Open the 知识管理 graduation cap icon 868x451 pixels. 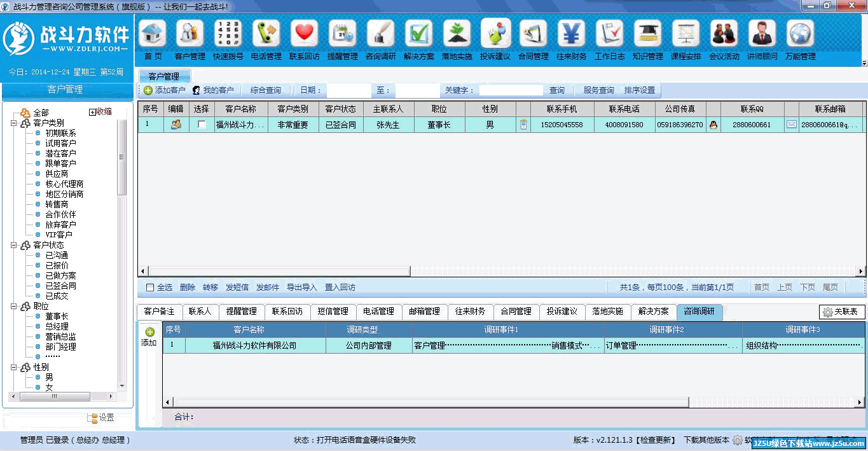(647, 34)
